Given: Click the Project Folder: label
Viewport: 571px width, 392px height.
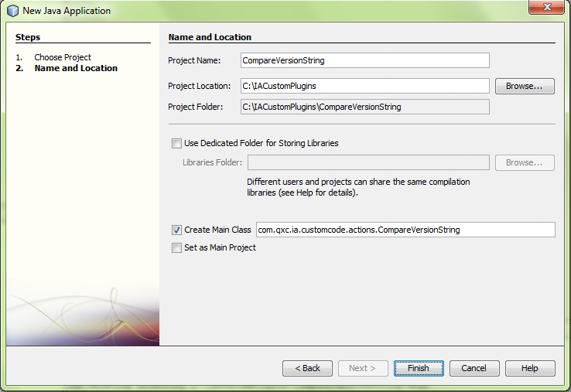Looking at the screenshot, I should [195, 107].
